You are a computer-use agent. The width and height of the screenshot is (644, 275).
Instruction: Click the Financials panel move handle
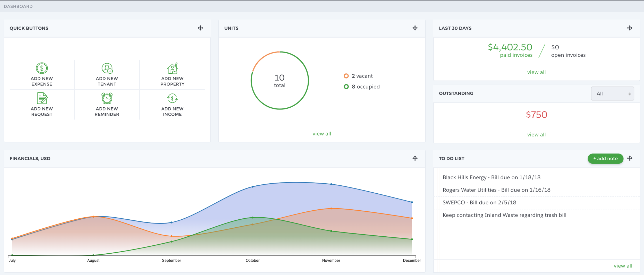415,158
